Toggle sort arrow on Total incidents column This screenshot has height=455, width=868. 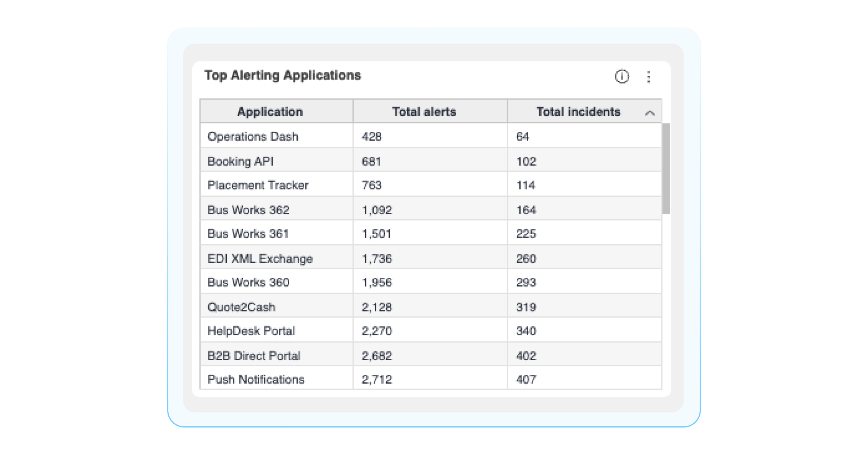point(650,113)
